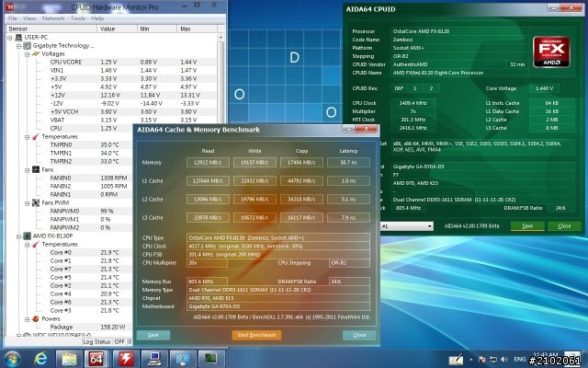
Task: Click the ENG language indicator in the tray
Action: [519, 360]
